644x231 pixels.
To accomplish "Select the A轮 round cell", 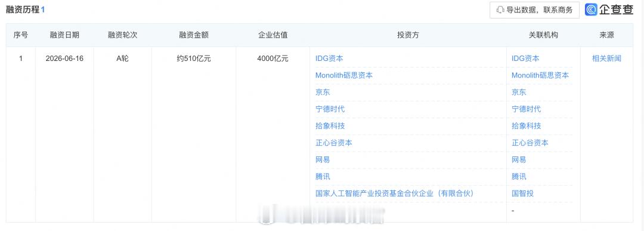I will (x=122, y=58).
